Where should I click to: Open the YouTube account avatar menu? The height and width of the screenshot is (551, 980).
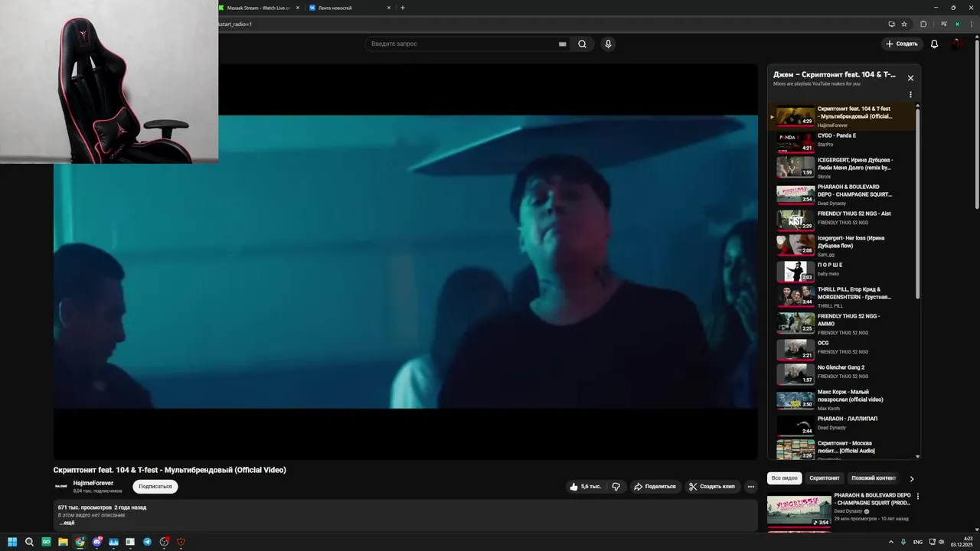point(958,44)
